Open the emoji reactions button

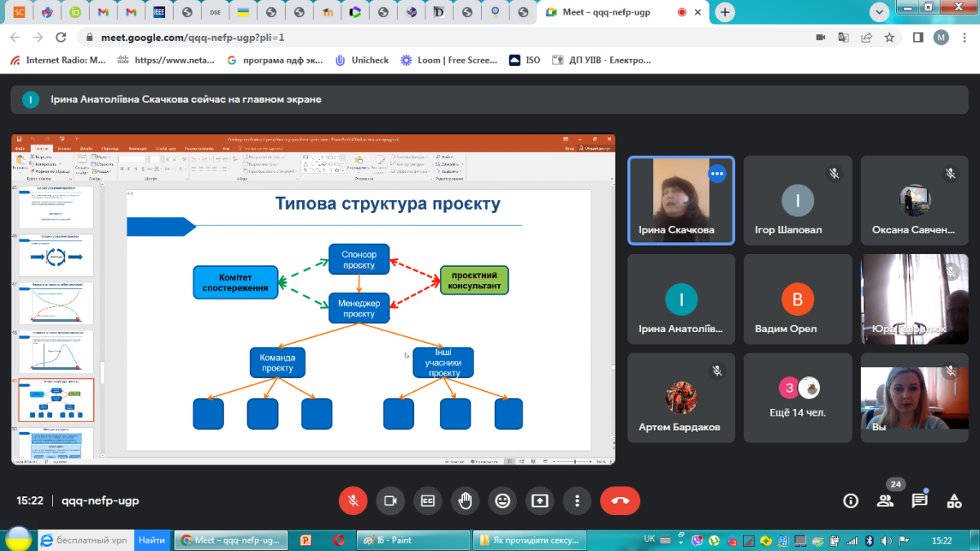pos(502,500)
